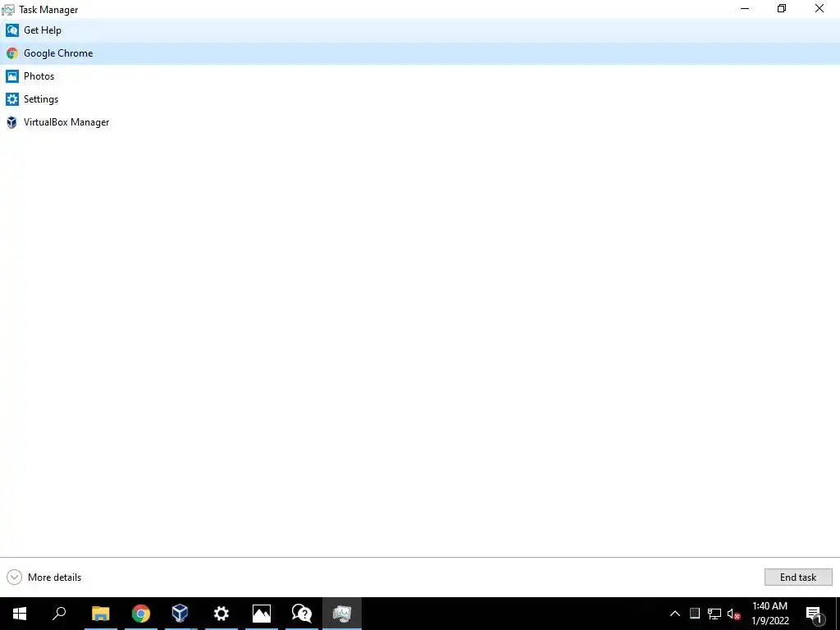The image size is (840, 630).
Task: Click Task Manager title bar icon
Action: pos(8,10)
